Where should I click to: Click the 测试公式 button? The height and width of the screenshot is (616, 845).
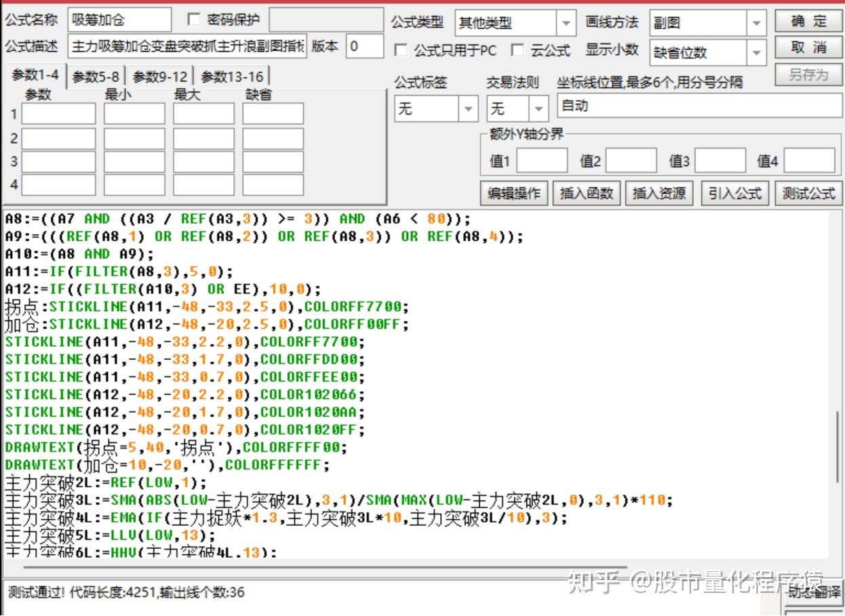(808, 193)
